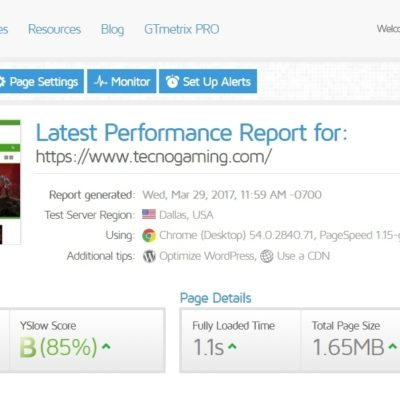The image size is (400, 400).
Task: Click the pulse icon on Monitor button
Action: (100, 81)
